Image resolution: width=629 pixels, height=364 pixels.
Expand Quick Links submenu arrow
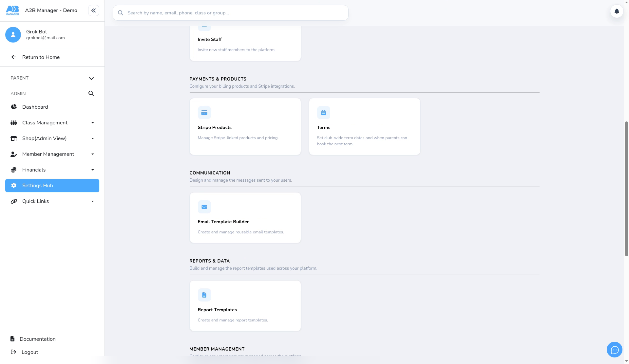[x=93, y=201]
